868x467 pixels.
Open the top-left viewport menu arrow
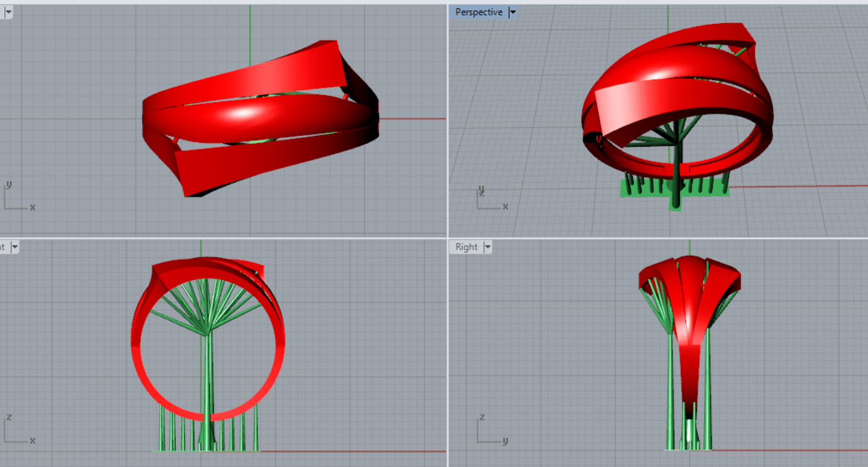(9, 12)
